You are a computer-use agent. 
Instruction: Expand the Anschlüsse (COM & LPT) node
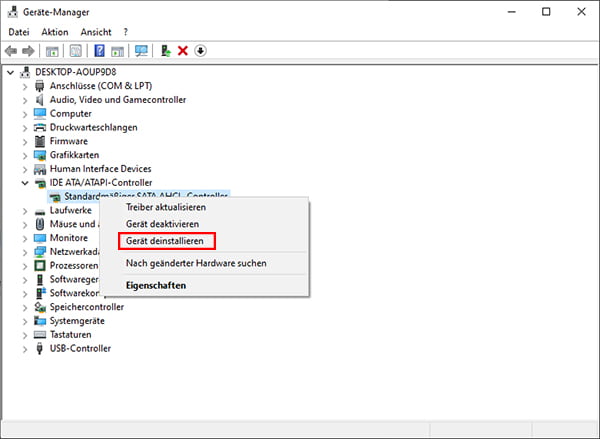pos(25,86)
